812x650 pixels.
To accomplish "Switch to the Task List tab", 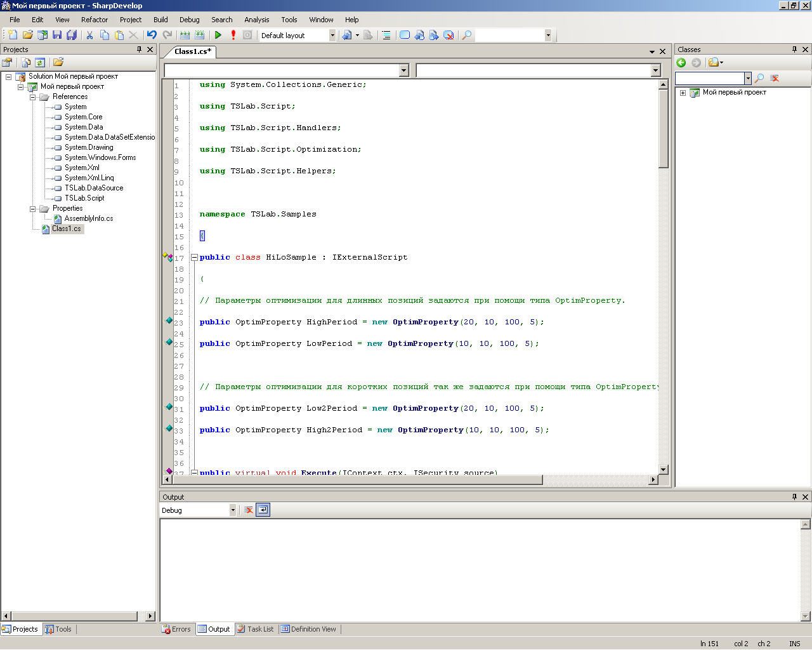I will click(255, 629).
